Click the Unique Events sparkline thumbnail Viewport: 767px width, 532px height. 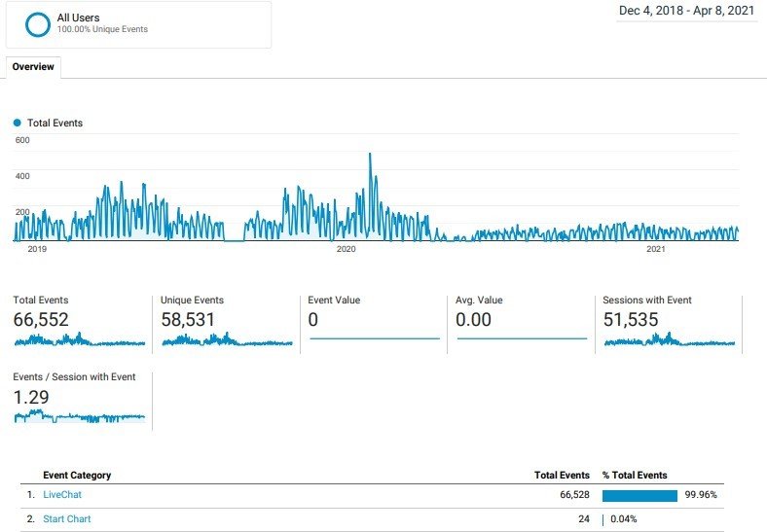(x=228, y=339)
